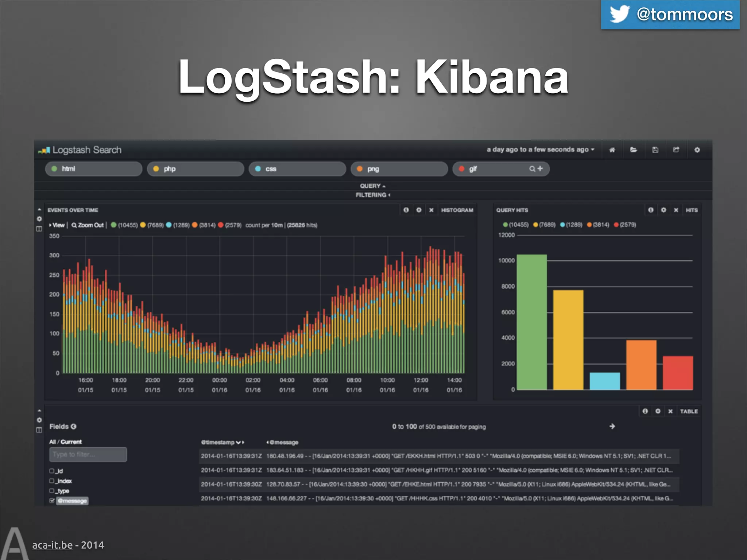The image size is (747, 560).
Task: Click the TABLE panel label
Action: tap(689, 411)
